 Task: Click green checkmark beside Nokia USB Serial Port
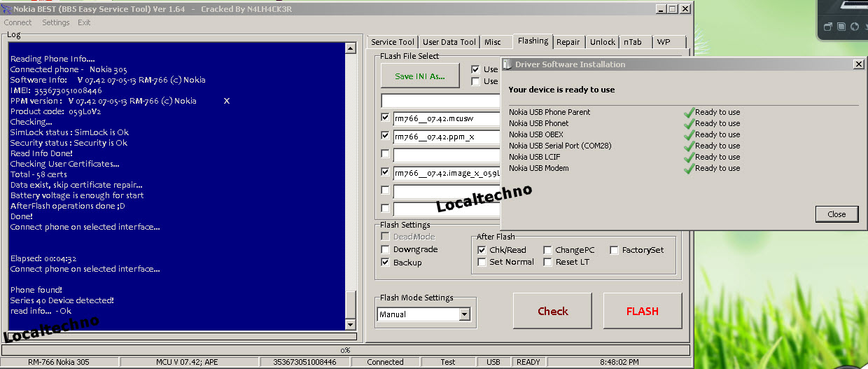click(x=689, y=146)
